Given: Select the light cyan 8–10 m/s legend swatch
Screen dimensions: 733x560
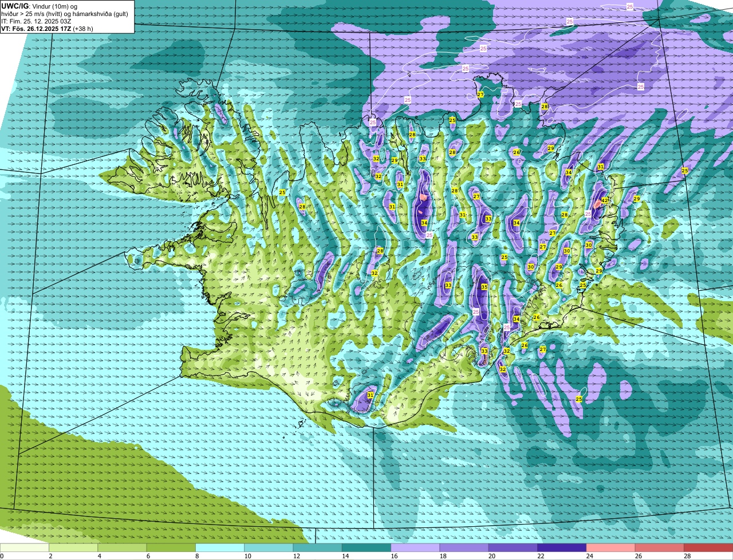Looking at the screenshot, I should tap(220, 548).
